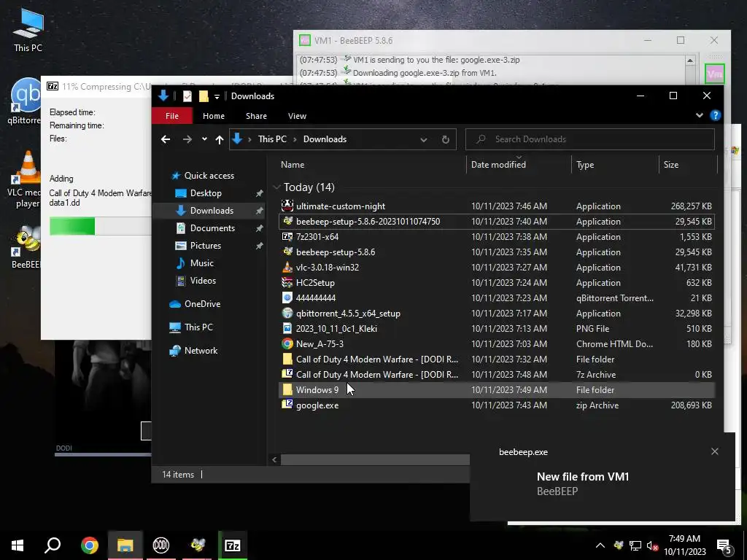Screen dimensions: 747x560
Task: Collapse the Today (14) group
Action: (276, 187)
